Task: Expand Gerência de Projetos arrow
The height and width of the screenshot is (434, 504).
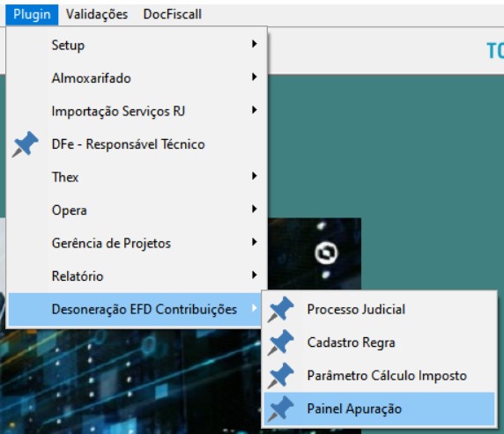Action: (255, 242)
